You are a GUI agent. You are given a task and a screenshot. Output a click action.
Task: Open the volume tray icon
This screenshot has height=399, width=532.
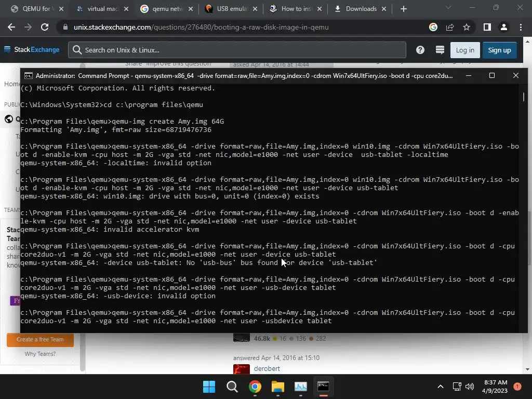point(470,387)
